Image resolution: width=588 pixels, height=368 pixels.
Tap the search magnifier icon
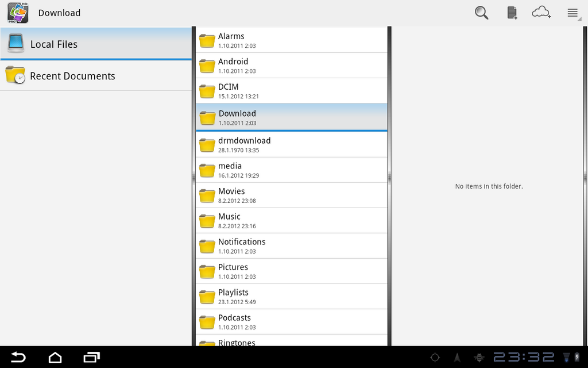coord(481,13)
